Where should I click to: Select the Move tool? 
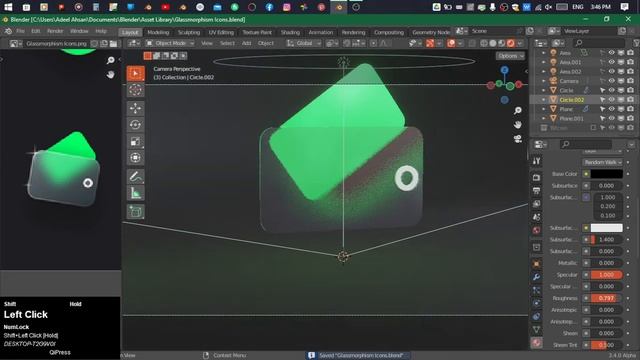(136, 108)
